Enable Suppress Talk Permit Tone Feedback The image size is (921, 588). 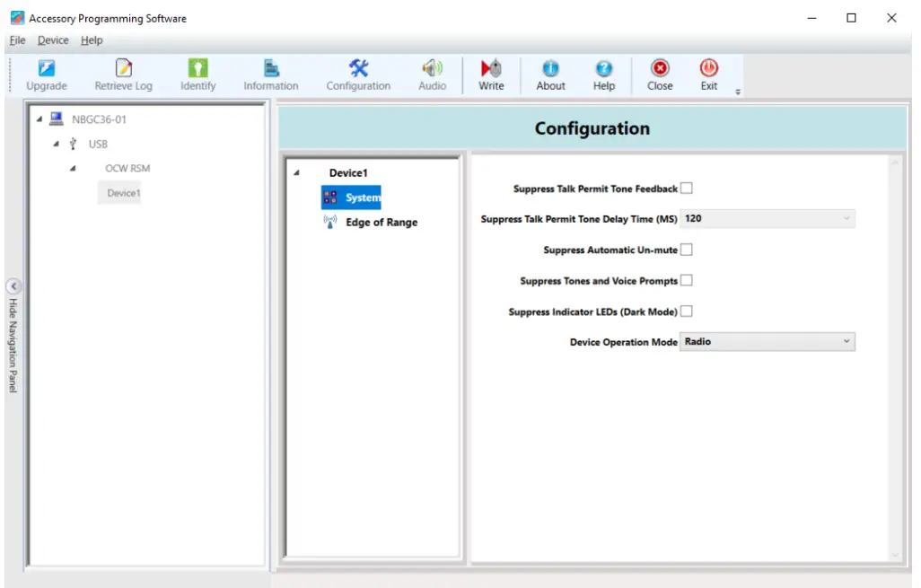pos(686,188)
